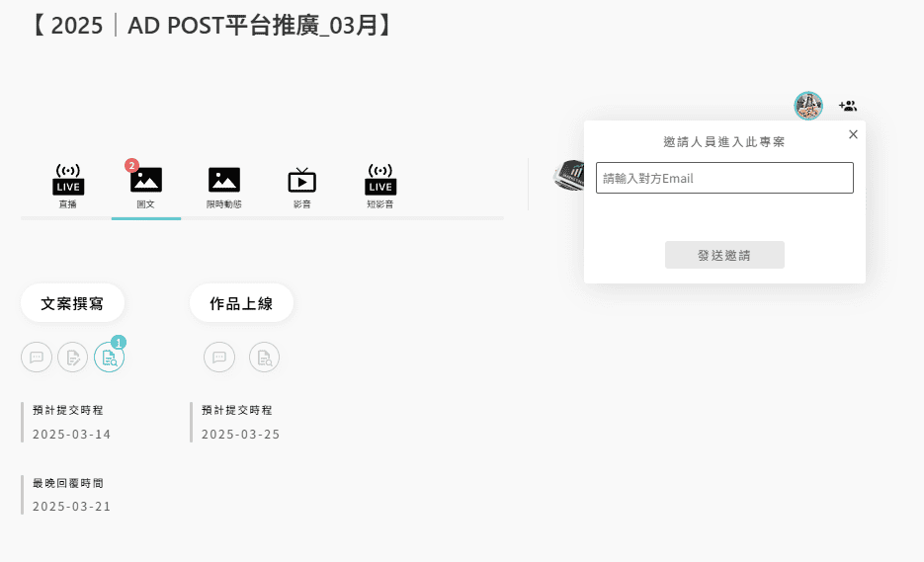Click the 作品上線 stage button
This screenshot has width=924, height=562.
(x=241, y=303)
